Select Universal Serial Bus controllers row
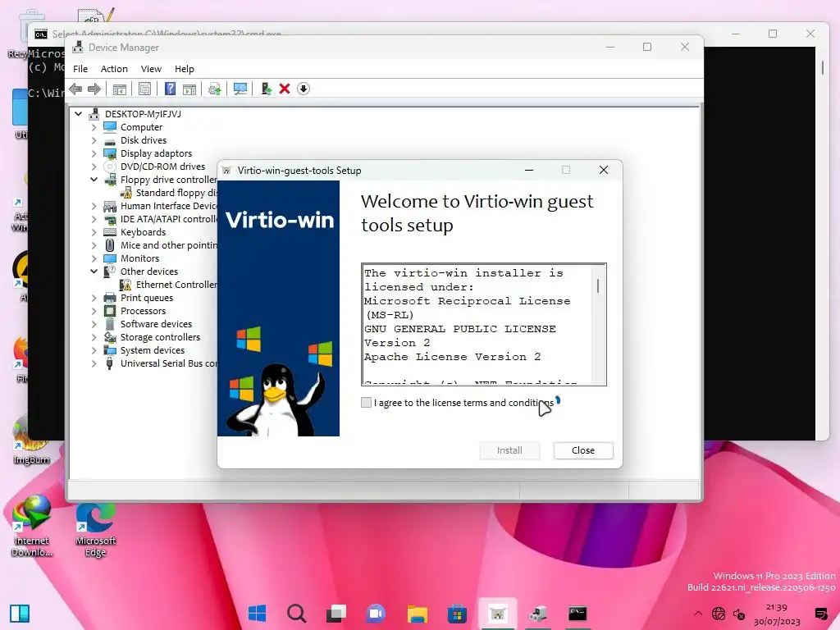The image size is (840, 630). coord(168,363)
